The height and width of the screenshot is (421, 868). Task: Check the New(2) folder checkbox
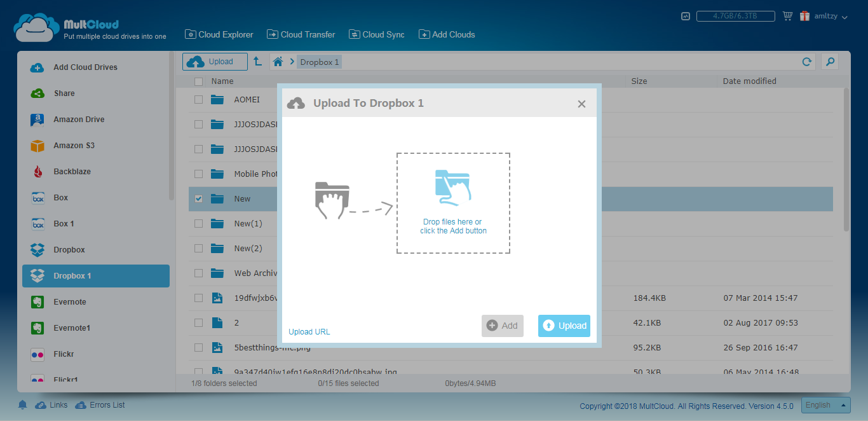point(199,248)
